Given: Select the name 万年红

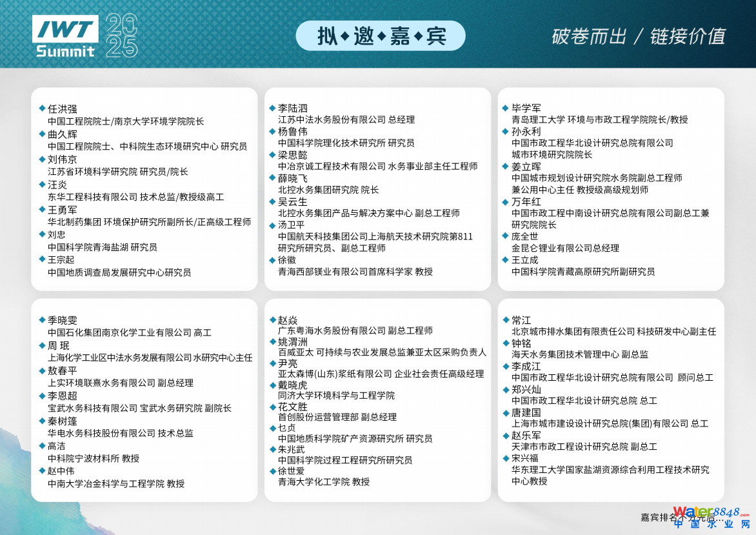Looking at the screenshot, I should [x=526, y=201].
